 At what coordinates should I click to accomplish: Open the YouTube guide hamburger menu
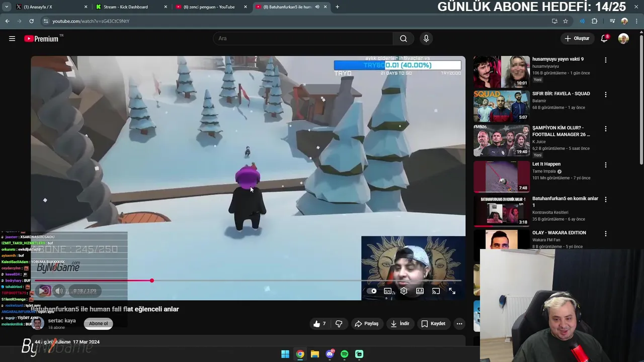pos(12,39)
